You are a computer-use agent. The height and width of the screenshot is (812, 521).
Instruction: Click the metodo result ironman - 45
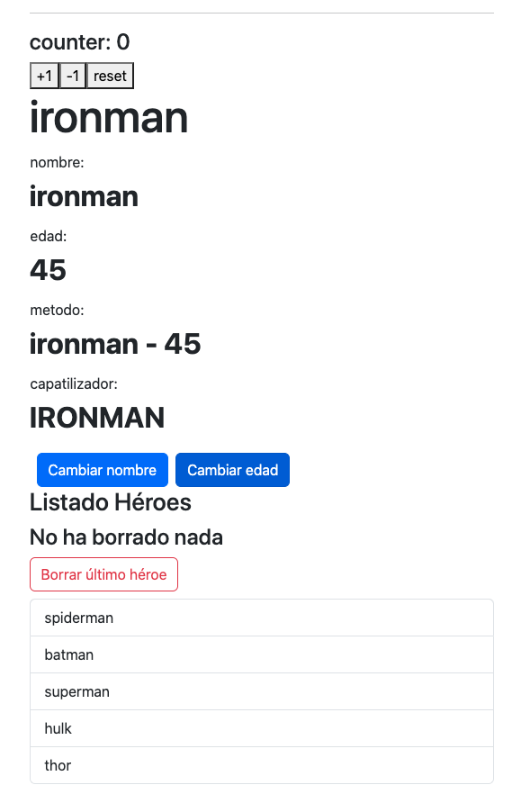pyautogui.click(x=115, y=344)
